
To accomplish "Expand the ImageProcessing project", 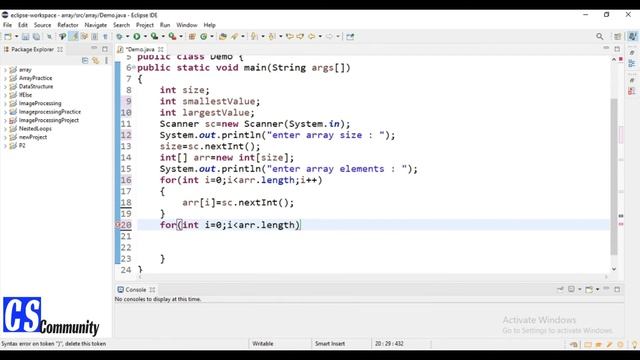I will click(5, 103).
